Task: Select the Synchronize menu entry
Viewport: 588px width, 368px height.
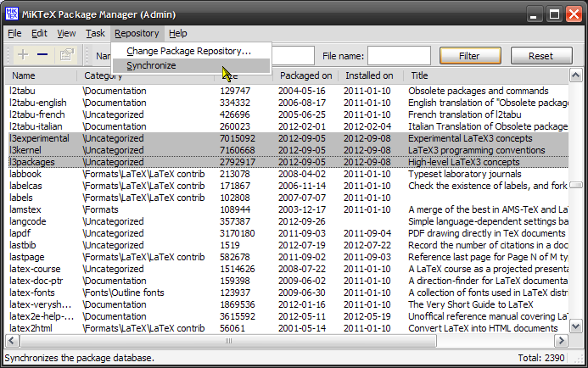Action: 192,65
